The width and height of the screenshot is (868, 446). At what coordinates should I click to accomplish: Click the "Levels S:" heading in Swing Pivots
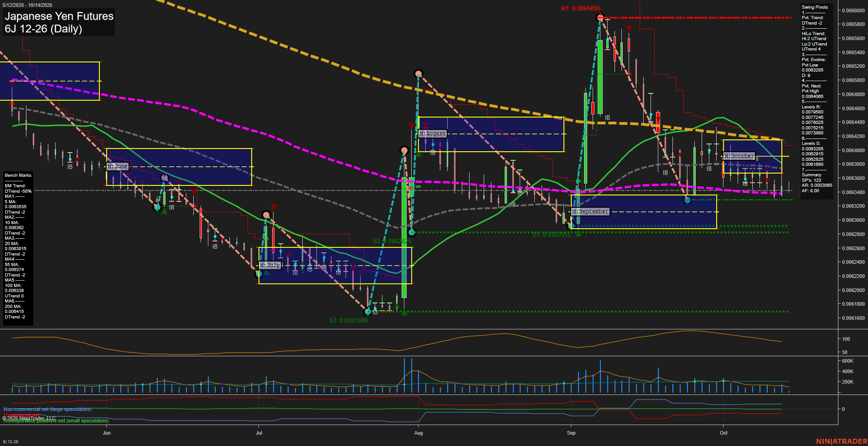coord(811,144)
